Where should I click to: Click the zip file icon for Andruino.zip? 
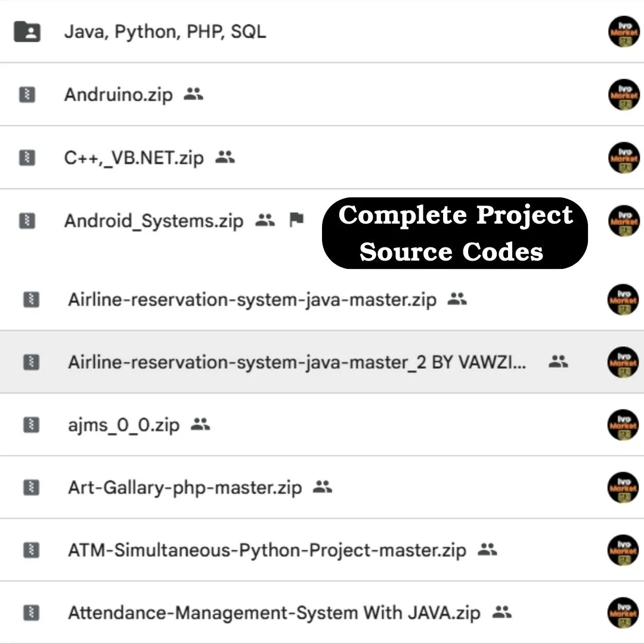click(x=27, y=94)
